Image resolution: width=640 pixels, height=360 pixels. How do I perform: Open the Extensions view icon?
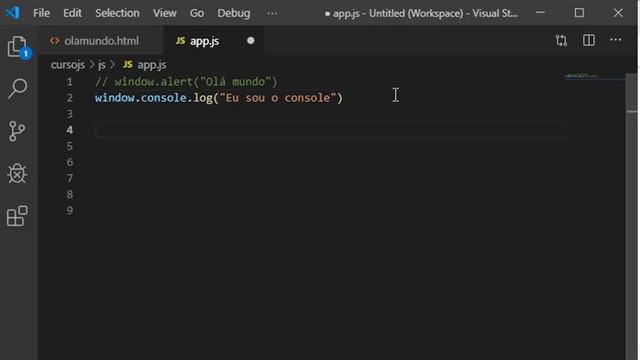(x=17, y=216)
